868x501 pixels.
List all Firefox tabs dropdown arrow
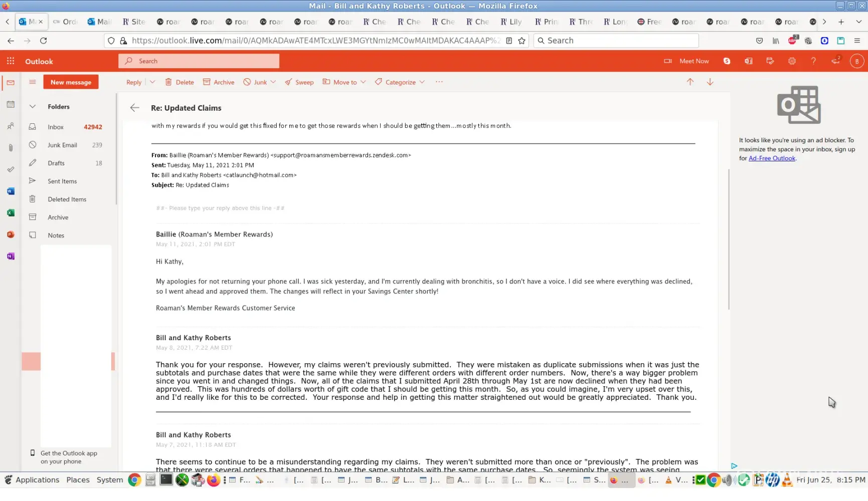pyautogui.click(x=858, y=22)
